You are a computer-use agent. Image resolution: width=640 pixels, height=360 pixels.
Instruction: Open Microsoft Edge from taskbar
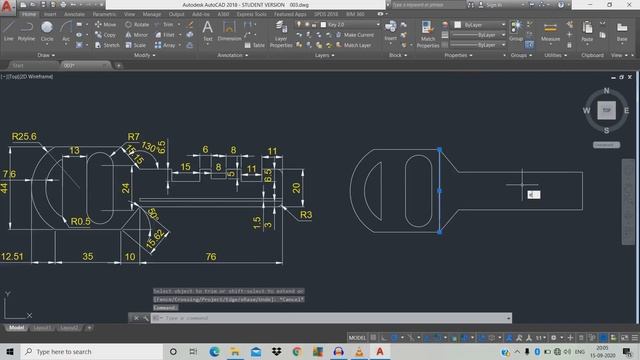(214, 351)
